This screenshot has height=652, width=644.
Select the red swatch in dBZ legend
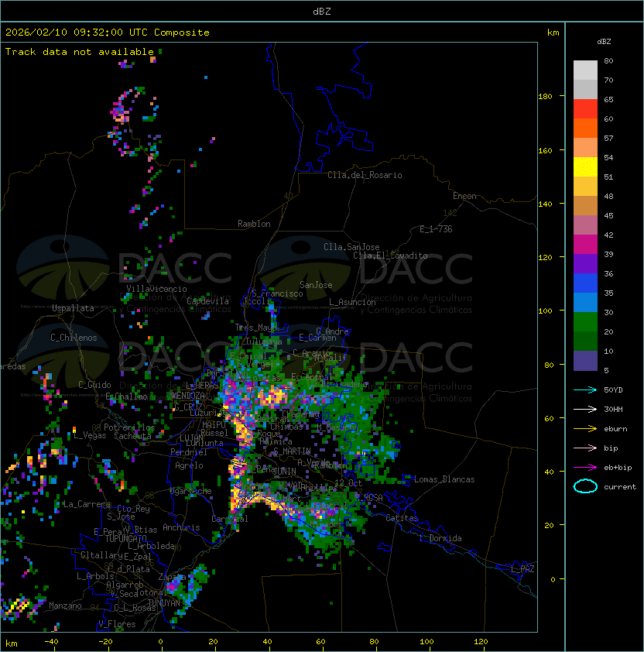tap(585, 109)
